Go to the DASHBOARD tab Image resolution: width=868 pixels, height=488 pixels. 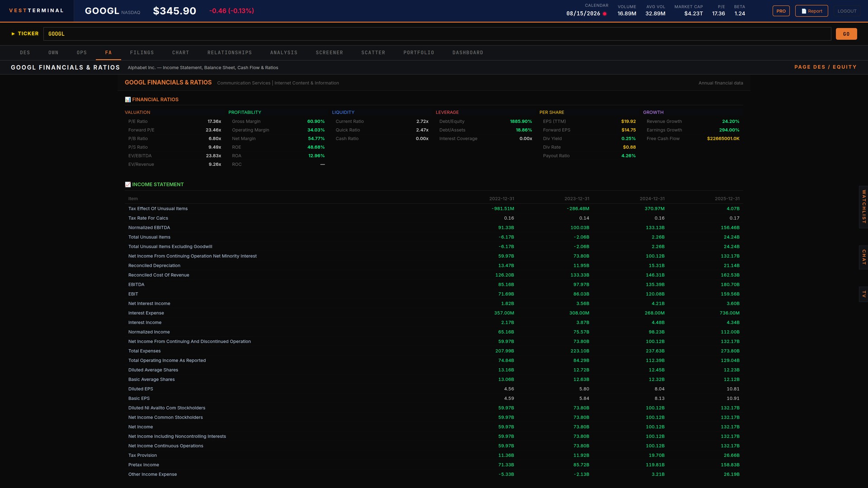point(468,53)
